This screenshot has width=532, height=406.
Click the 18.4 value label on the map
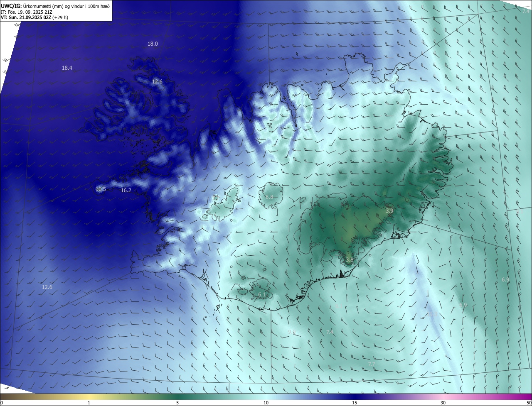tap(67, 68)
